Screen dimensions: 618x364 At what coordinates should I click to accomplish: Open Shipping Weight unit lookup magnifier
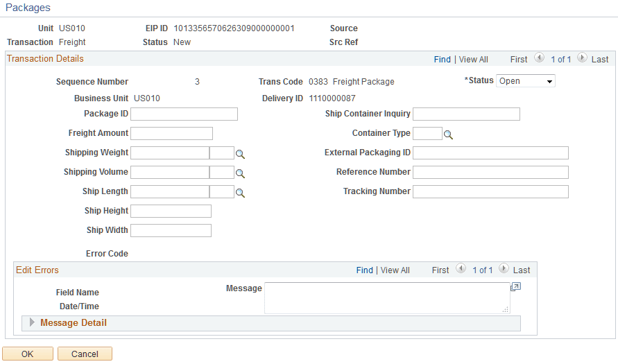point(240,154)
